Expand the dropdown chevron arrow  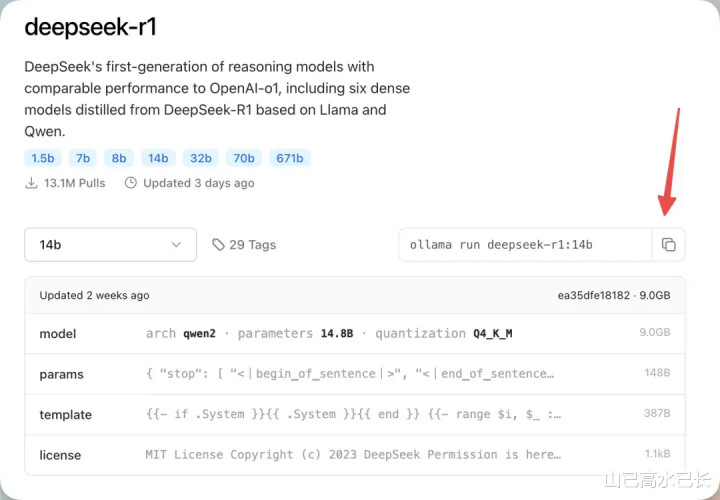[x=176, y=245]
